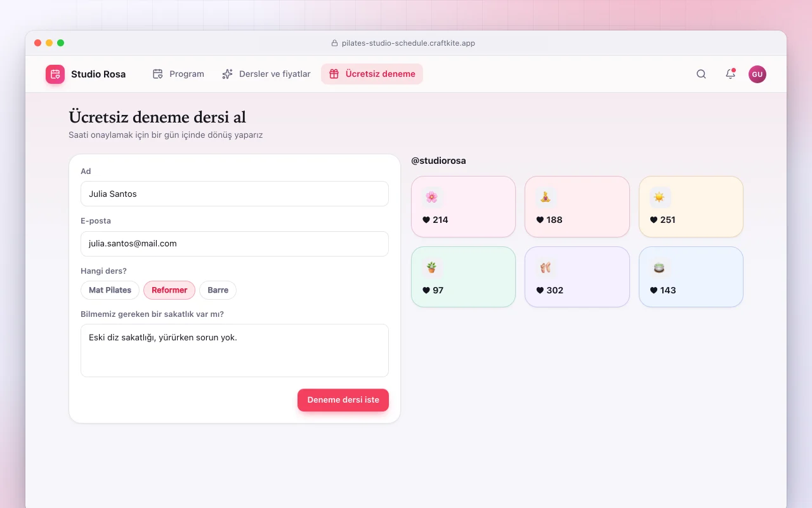Click the "Hangi ders?" label
This screenshot has width=812, height=508.
click(103, 271)
